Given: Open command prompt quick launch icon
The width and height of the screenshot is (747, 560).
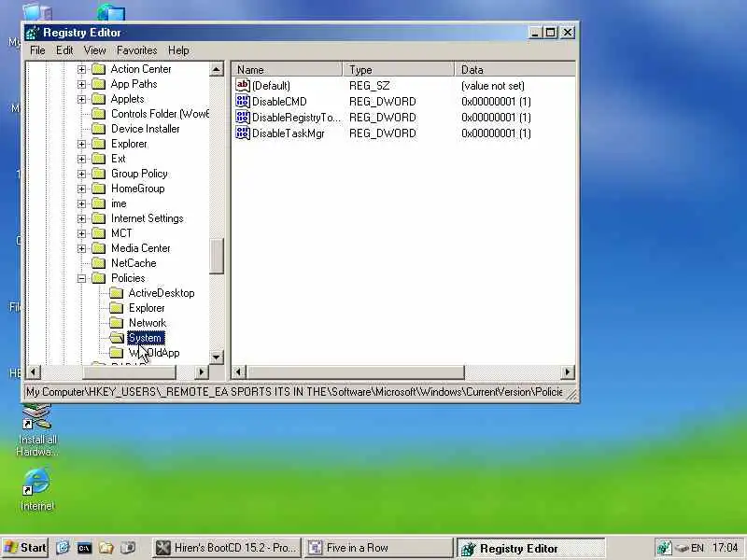Looking at the screenshot, I should 84,548.
